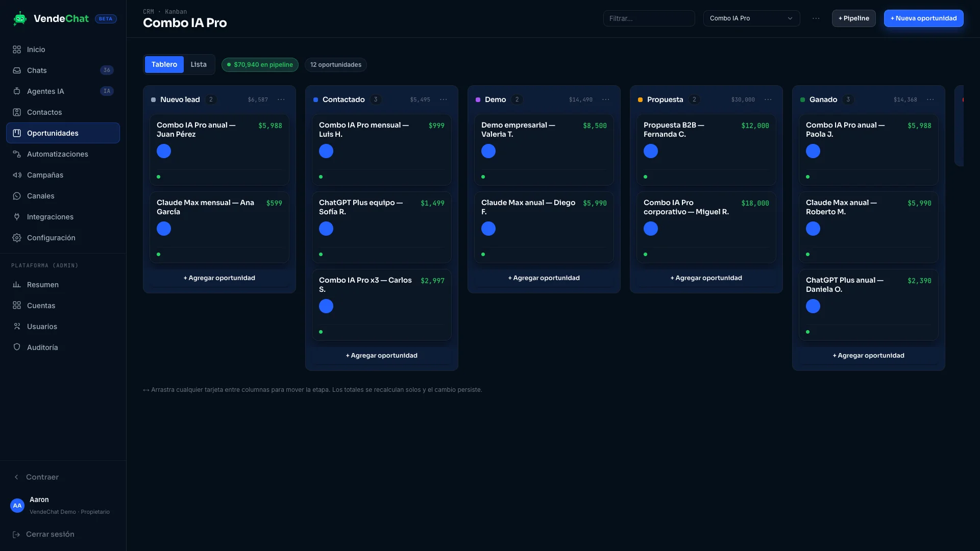Open the Ganado column three-dot menu
This screenshot has width=980, height=551.
(x=930, y=99)
